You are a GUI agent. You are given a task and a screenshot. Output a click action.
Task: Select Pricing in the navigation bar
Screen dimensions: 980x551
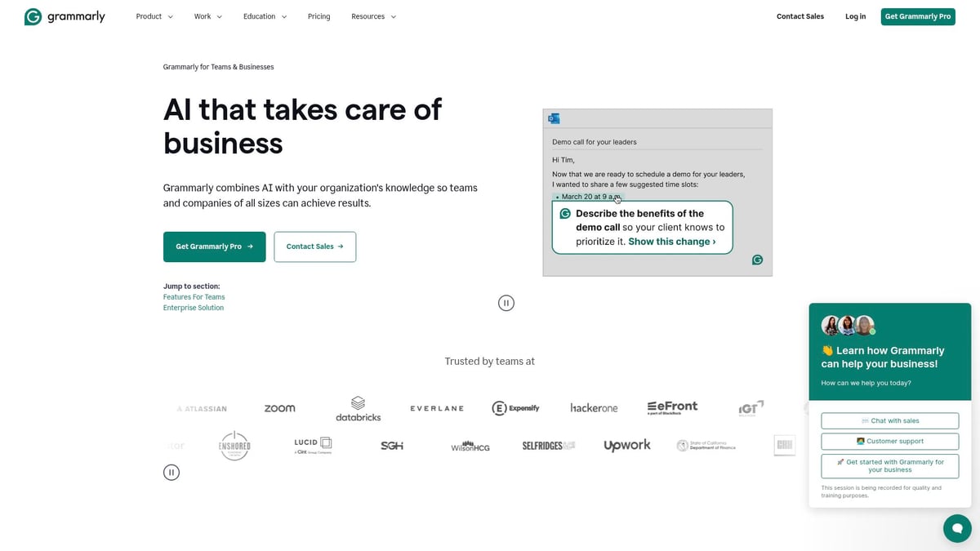[x=318, y=16]
